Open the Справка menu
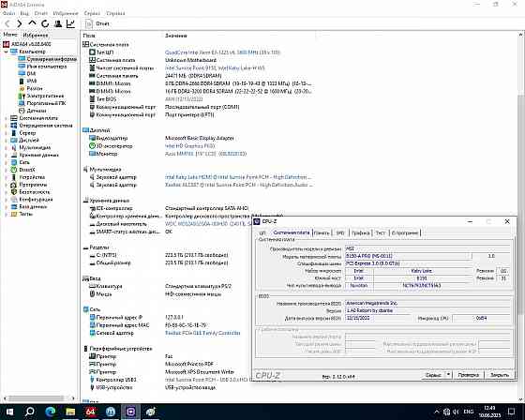 [x=115, y=13]
